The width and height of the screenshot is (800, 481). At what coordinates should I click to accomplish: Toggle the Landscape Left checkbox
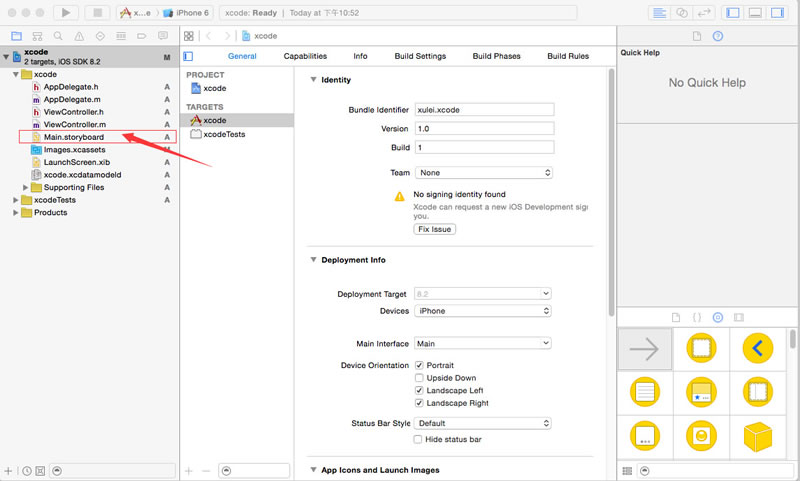tap(419, 390)
